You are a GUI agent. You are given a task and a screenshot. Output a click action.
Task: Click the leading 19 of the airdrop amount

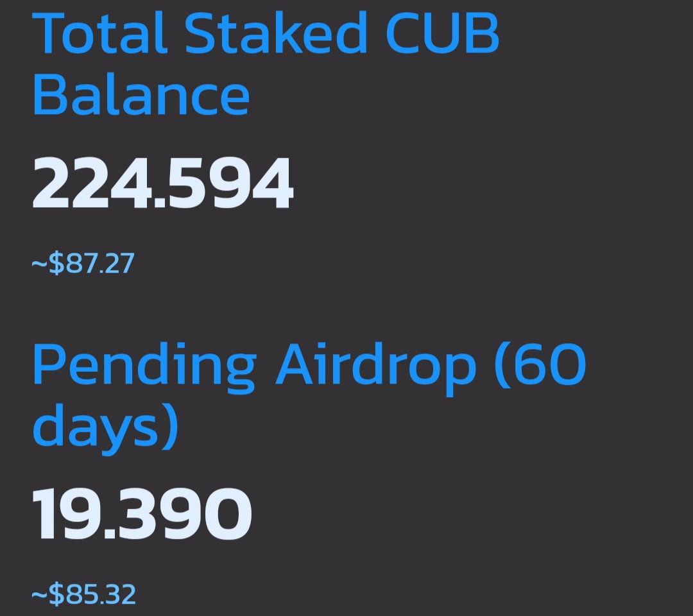coord(67,513)
